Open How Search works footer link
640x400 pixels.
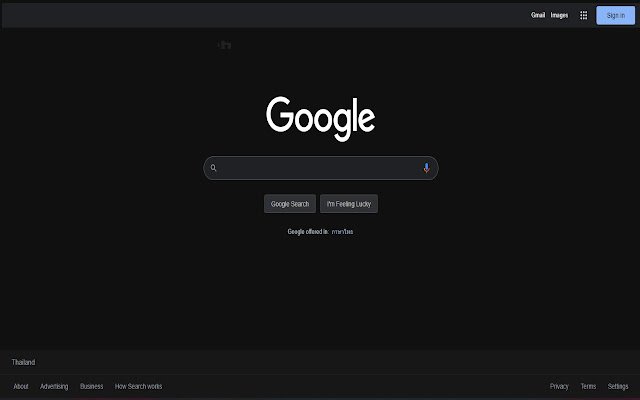pos(138,386)
